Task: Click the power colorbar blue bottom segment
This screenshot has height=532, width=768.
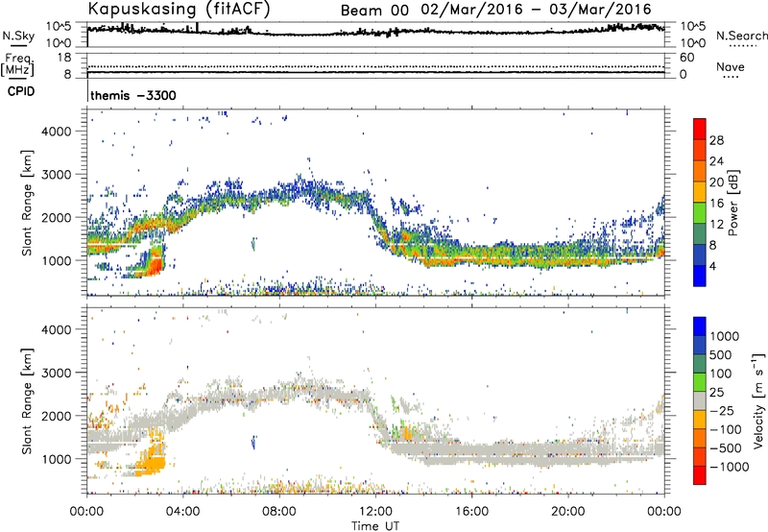Action: click(x=700, y=276)
